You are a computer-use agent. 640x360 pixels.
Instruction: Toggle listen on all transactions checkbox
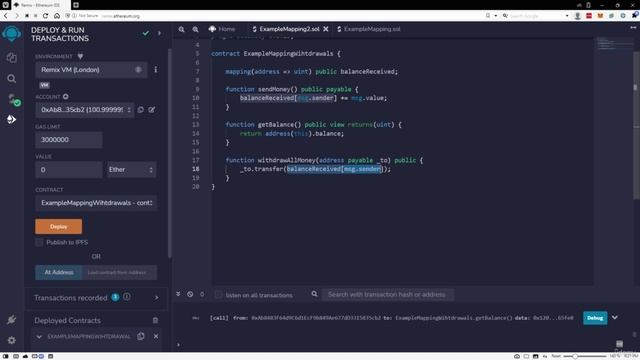(x=219, y=294)
